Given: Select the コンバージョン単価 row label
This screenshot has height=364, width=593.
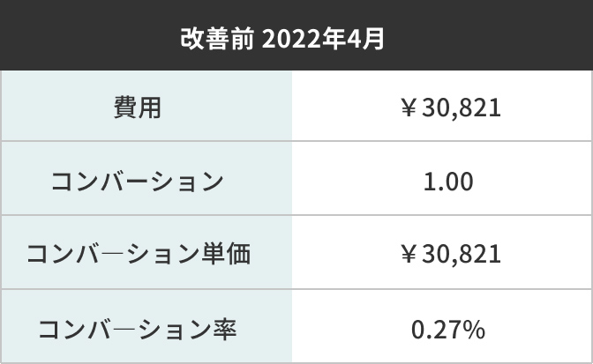Looking at the screenshot, I should [139, 254].
